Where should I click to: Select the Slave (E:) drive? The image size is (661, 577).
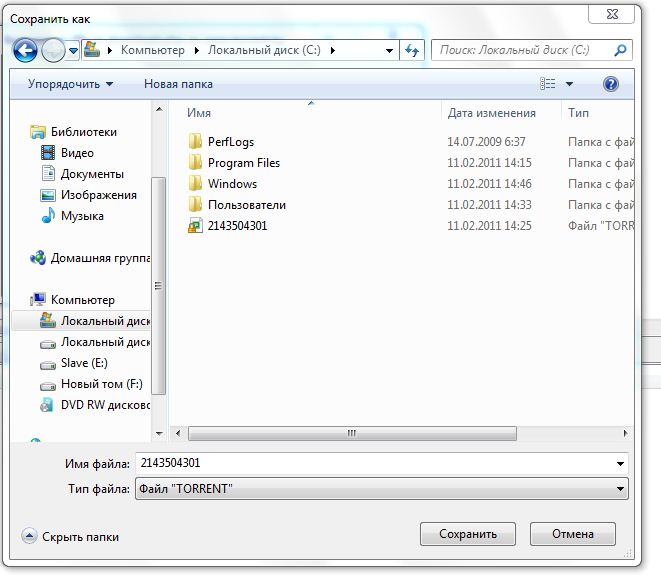pos(84,363)
